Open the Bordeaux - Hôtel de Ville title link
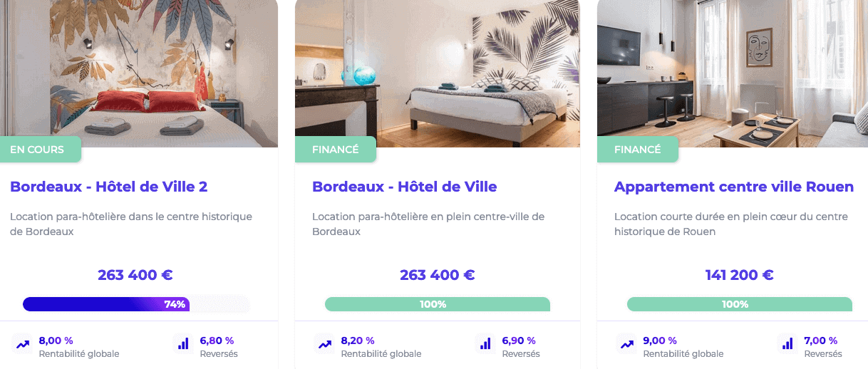The height and width of the screenshot is (369, 868). (405, 187)
